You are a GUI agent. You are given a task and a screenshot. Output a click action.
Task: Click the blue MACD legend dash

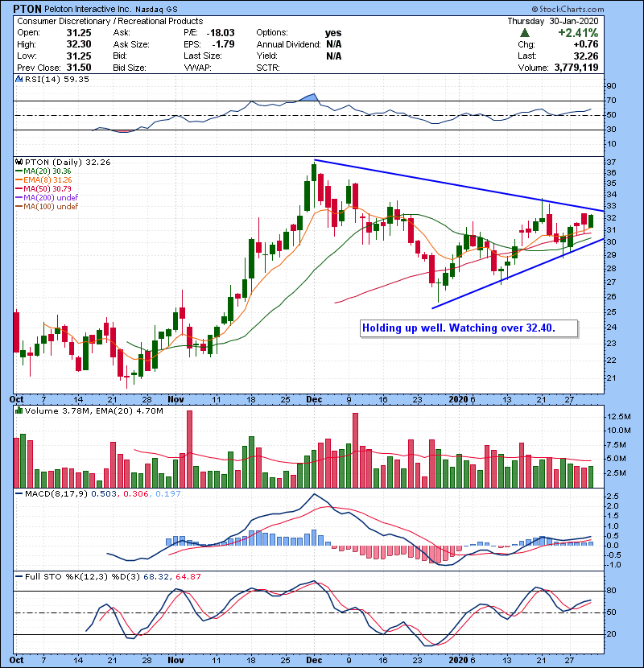(x=19, y=494)
